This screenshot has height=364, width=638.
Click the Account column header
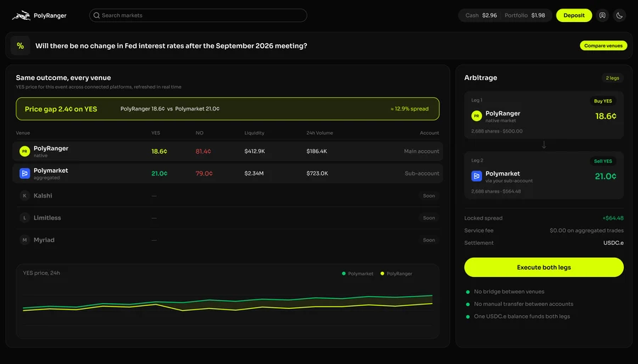(430, 133)
